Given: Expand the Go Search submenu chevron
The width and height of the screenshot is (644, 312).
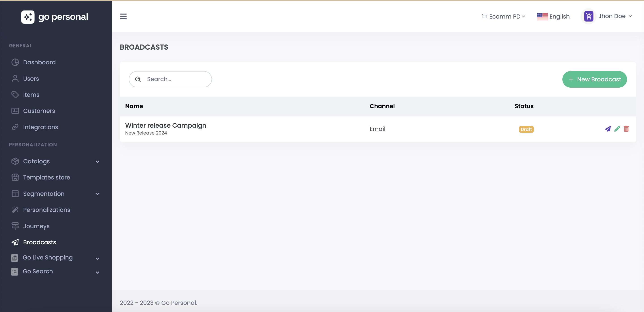Looking at the screenshot, I should 97,272.
